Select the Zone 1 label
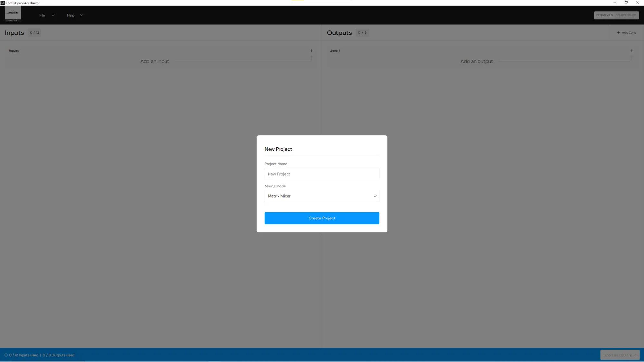 tap(335, 51)
